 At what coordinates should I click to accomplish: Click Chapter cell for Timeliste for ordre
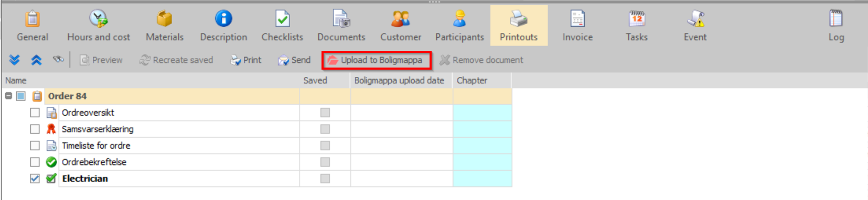click(482, 146)
